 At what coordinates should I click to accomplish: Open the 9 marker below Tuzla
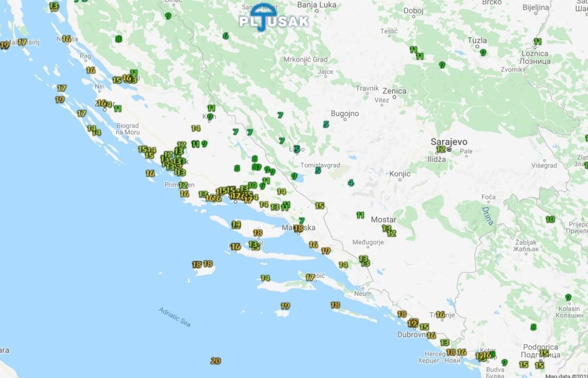click(x=483, y=53)
